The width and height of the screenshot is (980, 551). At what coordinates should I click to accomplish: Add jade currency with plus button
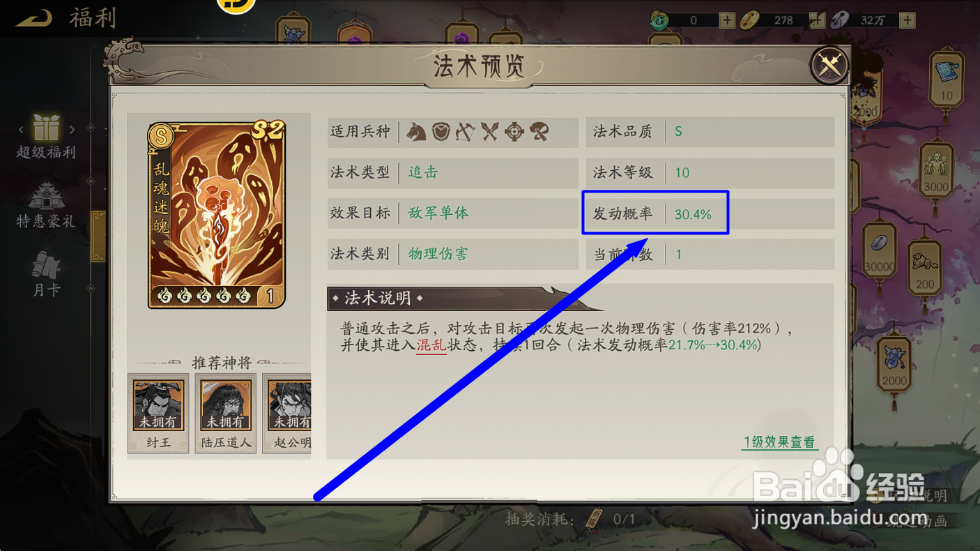pos(726,20)
